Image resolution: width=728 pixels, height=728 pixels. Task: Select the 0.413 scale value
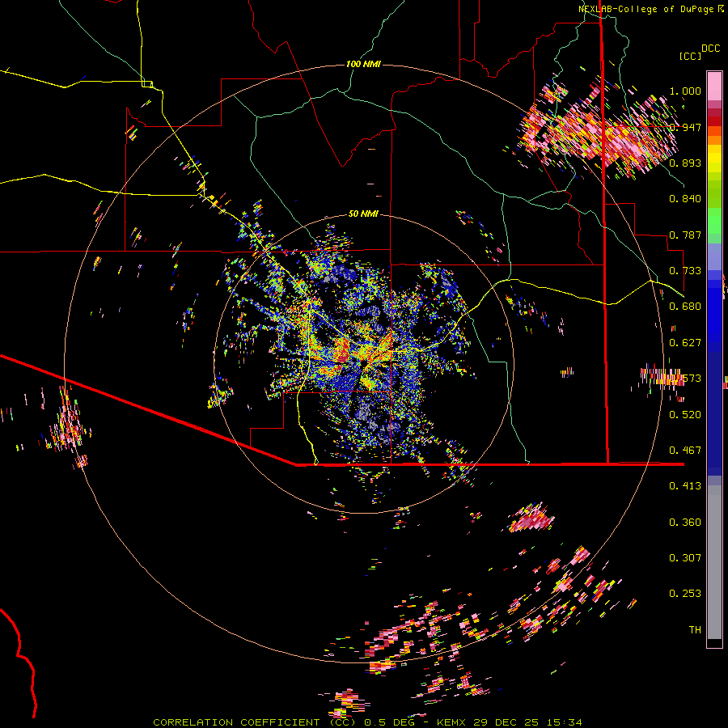click(x=685, y=486)
